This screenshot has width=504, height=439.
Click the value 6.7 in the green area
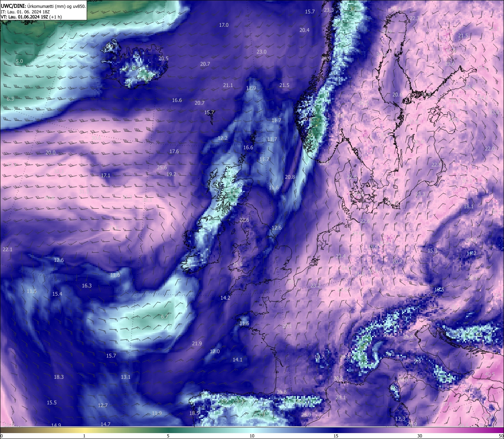click(165, 317)
